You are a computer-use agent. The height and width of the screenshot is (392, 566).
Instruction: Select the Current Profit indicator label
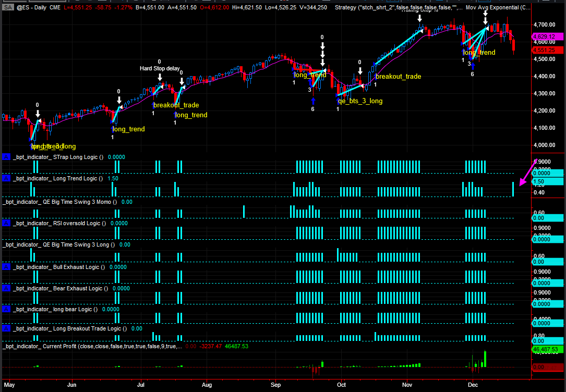coord(91,346)
